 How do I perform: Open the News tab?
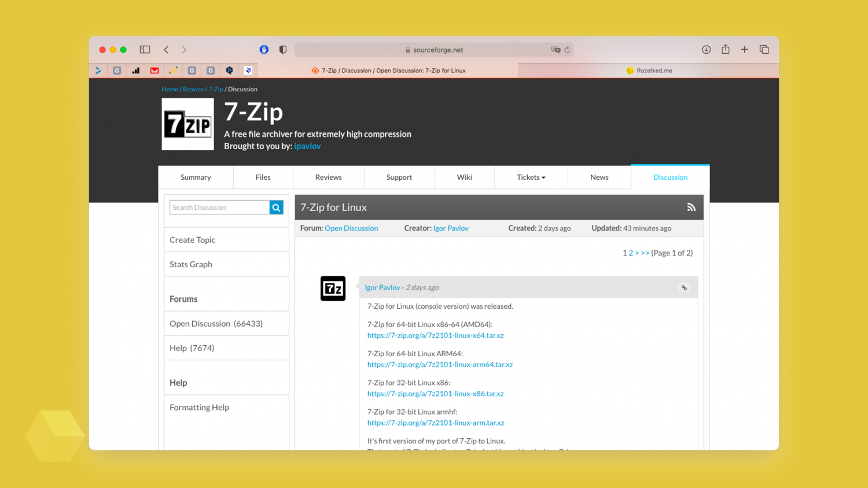coord(599,178)
